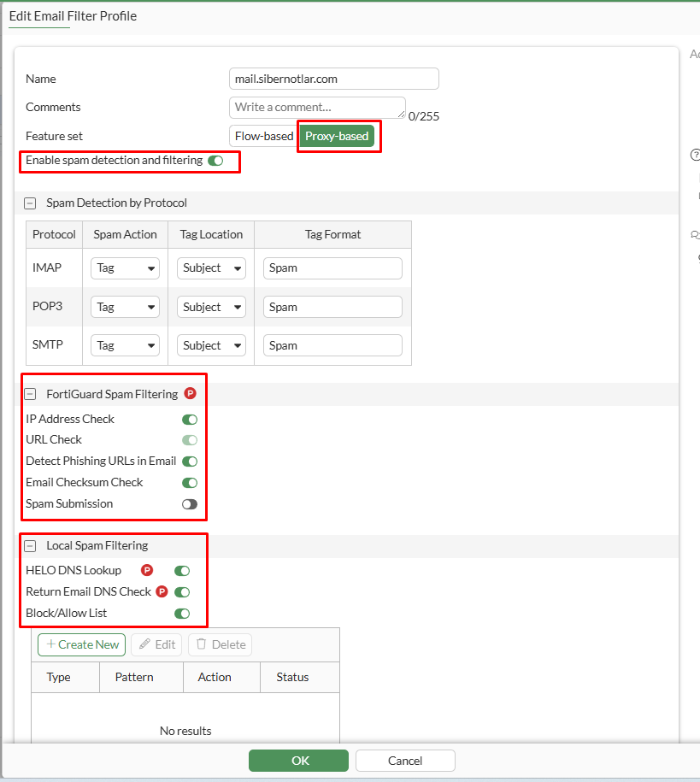Open IMAP Spam Action dropdown

(126, 268)
